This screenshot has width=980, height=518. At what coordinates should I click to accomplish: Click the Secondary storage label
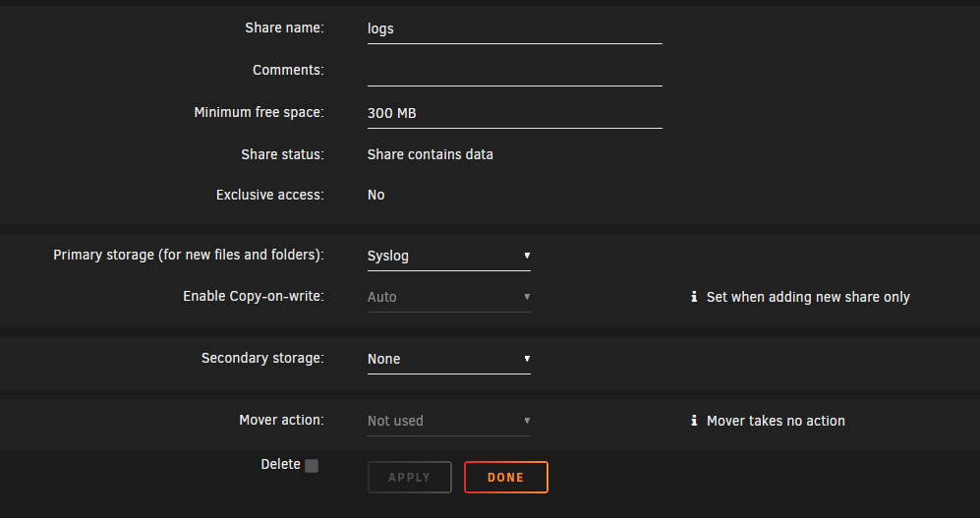coord(262,358)
